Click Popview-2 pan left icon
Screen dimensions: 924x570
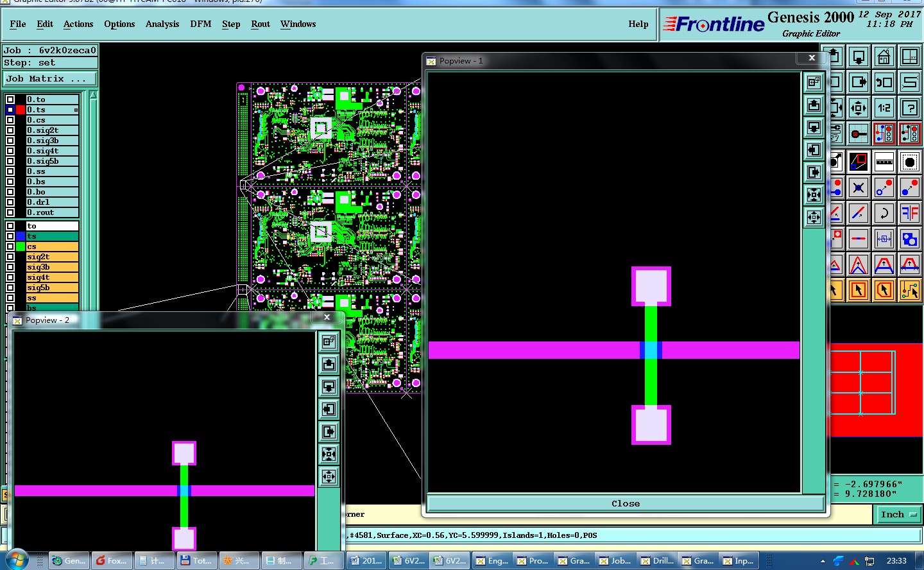[329, 410]
